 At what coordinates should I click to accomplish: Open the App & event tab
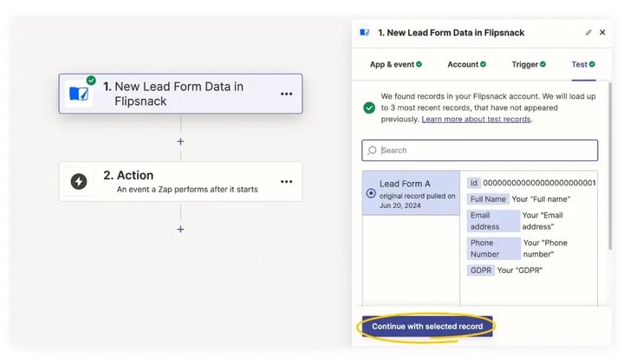[x=395, y=64]
